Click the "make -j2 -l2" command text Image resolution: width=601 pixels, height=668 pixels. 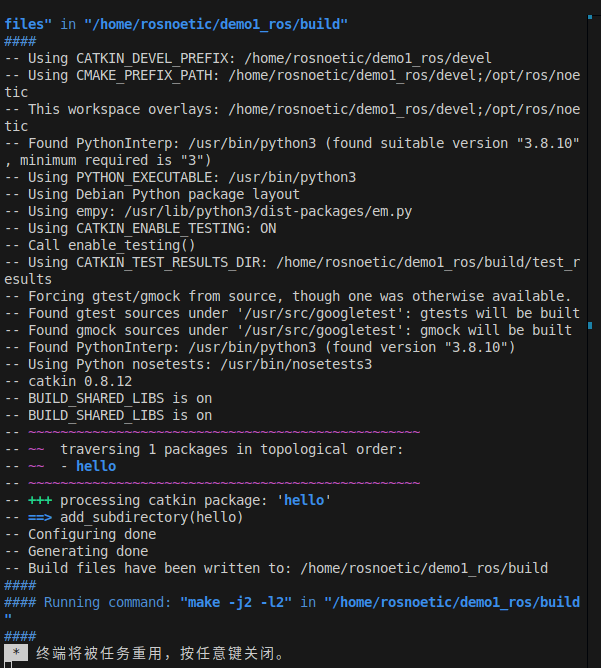[x=236, y=602]
